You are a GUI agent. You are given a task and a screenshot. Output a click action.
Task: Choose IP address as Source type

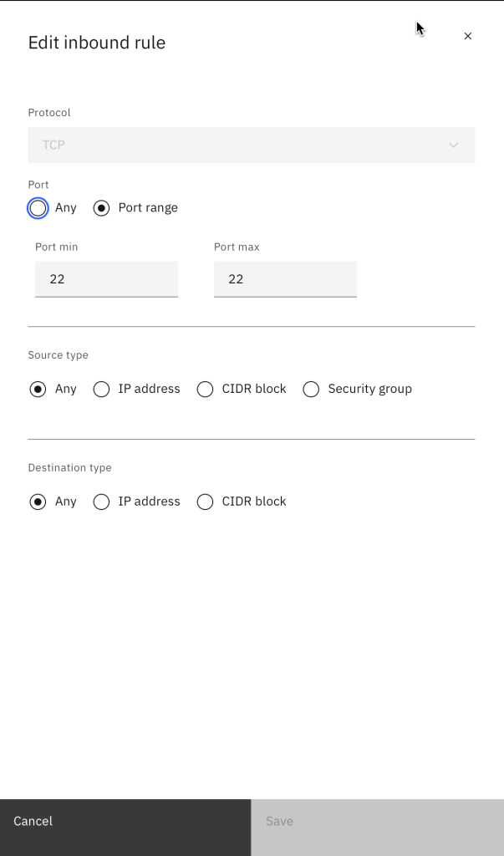click(x=102, y=389)
